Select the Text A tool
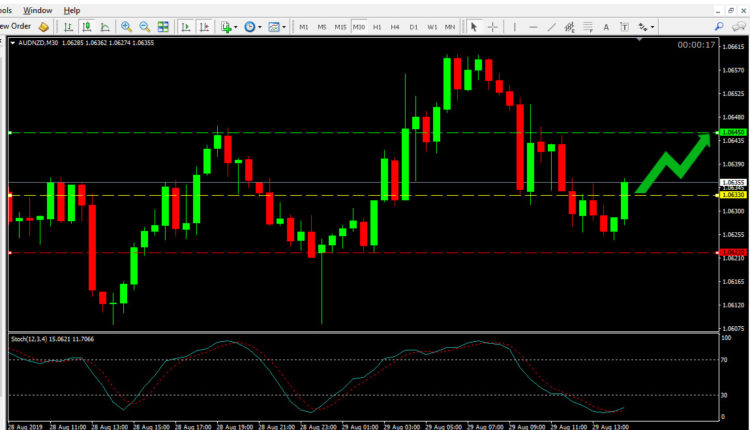Screen dimensions: 750x430 pyautogui.click(x=606, y=27)
